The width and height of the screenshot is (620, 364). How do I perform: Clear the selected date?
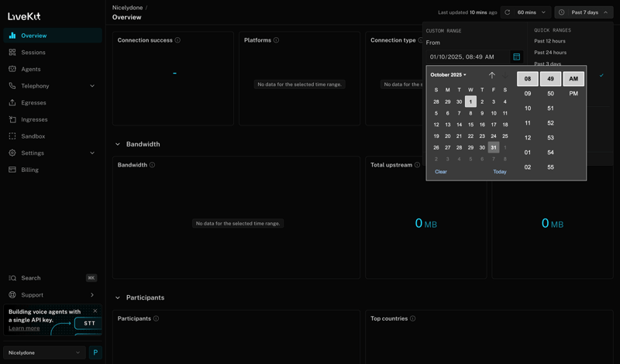pyautogui.click(x=441, y=171)
